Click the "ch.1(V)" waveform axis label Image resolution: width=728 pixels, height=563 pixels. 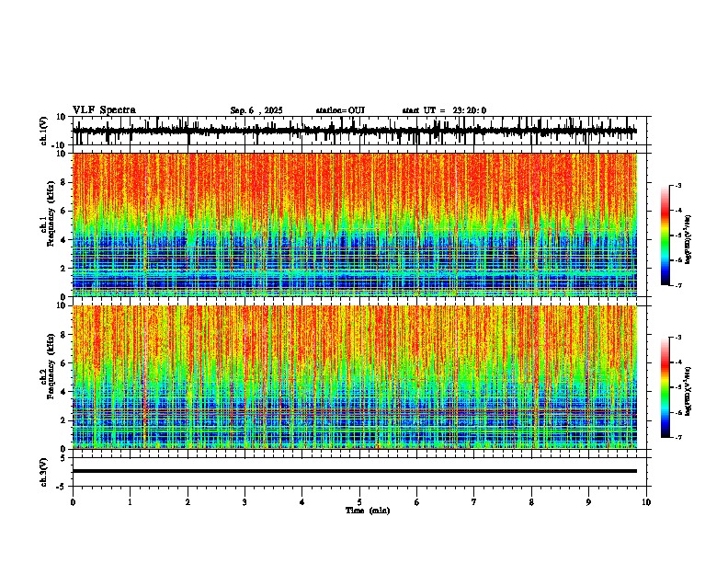[44, 131]
